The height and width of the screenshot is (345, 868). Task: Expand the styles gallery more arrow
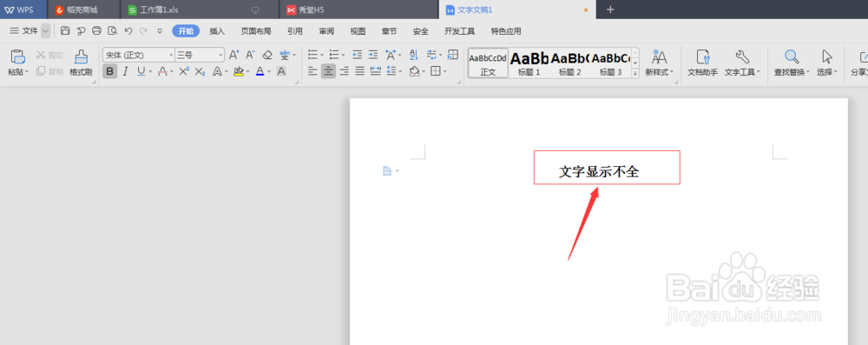point(635,73)
